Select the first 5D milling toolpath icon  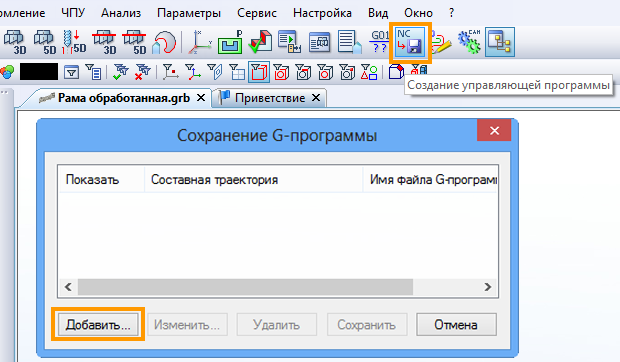(45, 42)
